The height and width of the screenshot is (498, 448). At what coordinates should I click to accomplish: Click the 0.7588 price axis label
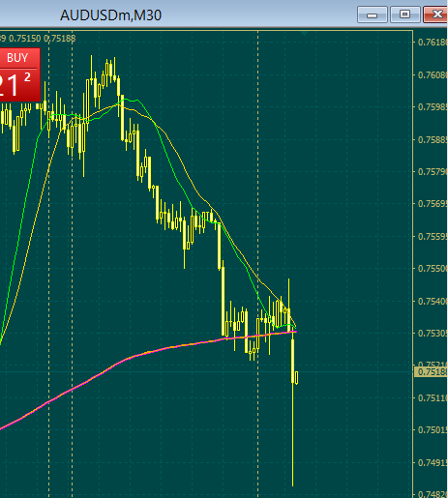tap(433, 140)
